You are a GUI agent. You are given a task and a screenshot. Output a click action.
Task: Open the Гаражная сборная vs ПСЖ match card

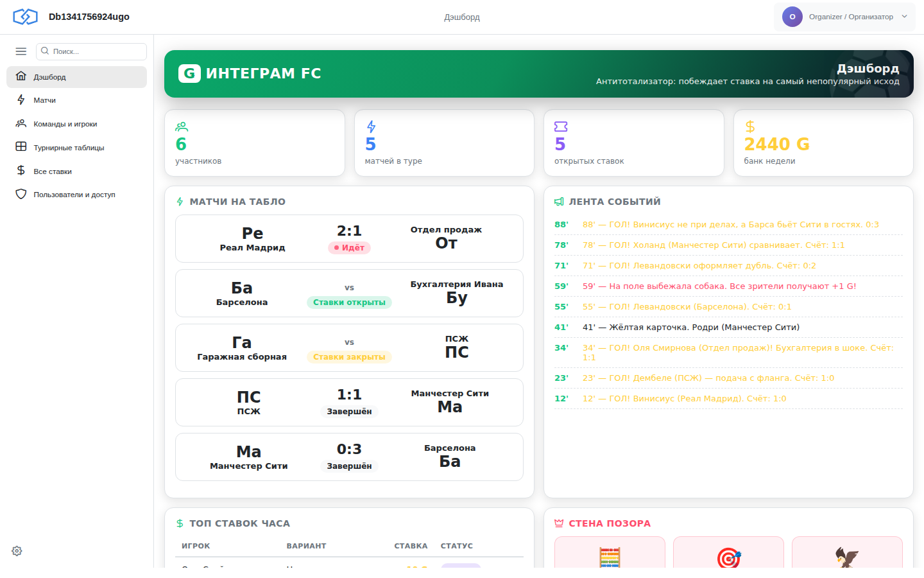(349, 347)
